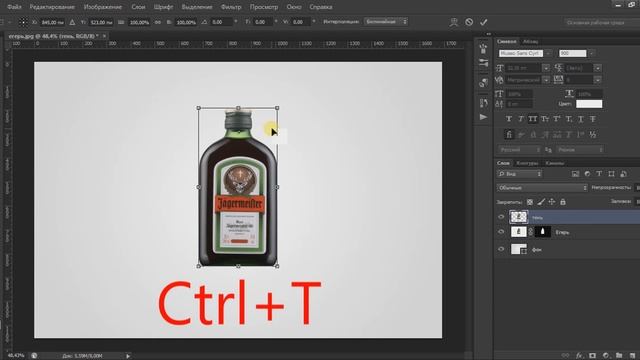The height and width of the screenshot is (360, 640).
Task: Create new group folder icon at panel bottom
Action: 619,356
